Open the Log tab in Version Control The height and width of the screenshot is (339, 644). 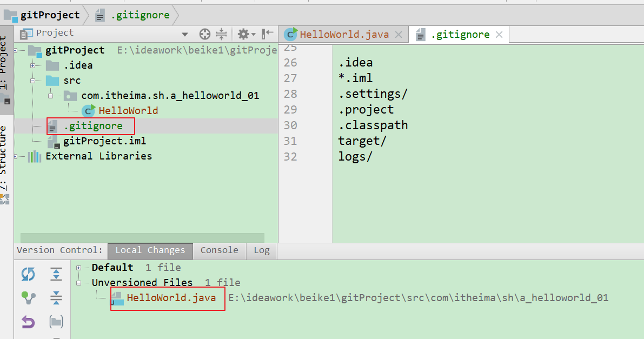point(262,250)
